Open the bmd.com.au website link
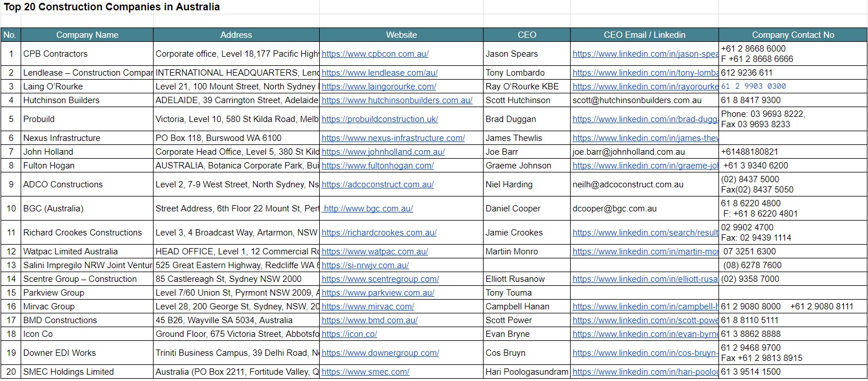Viewport: 868px width, 381px height. (370, 320)
